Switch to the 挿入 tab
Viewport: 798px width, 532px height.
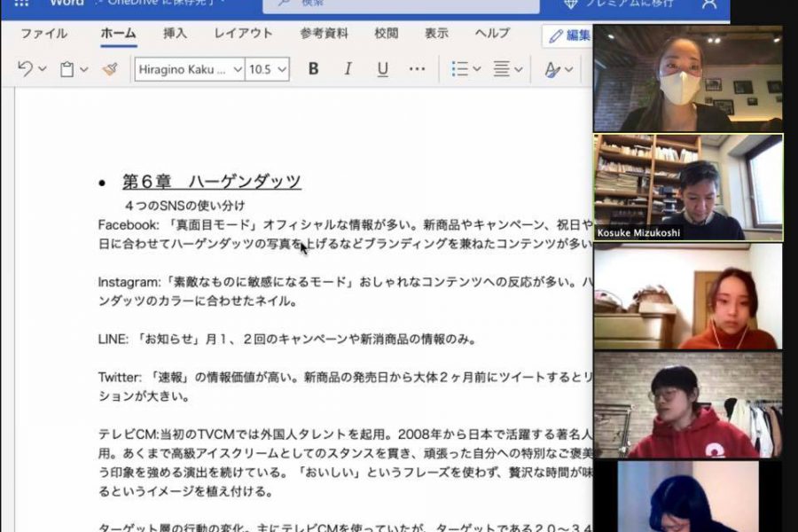(x=175, y=34)
